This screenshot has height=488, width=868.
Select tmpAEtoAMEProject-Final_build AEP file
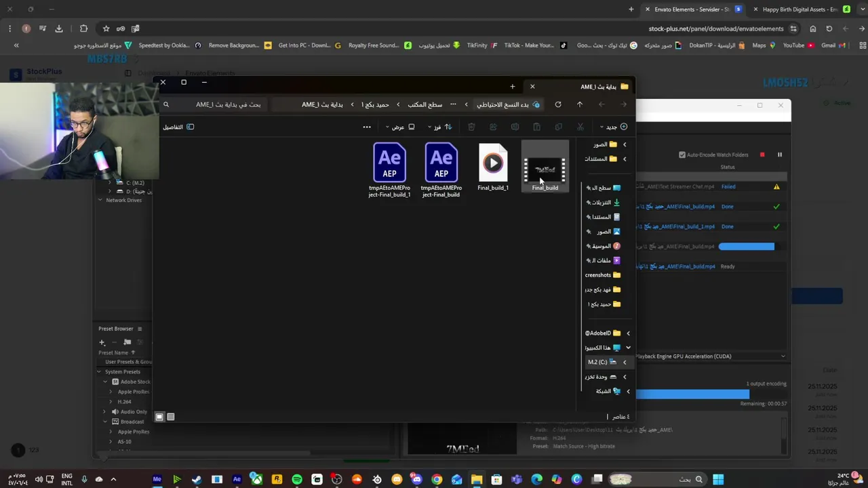pyautogui.click(x=441, y=170)
